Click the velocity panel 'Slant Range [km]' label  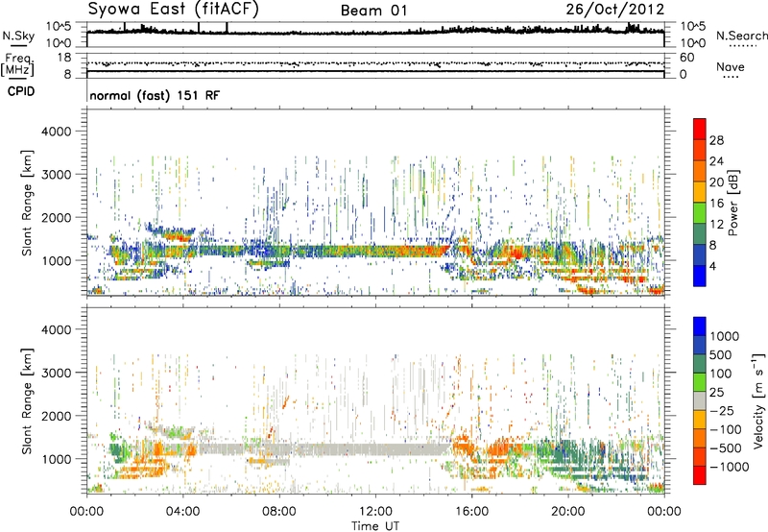point(27,400)
